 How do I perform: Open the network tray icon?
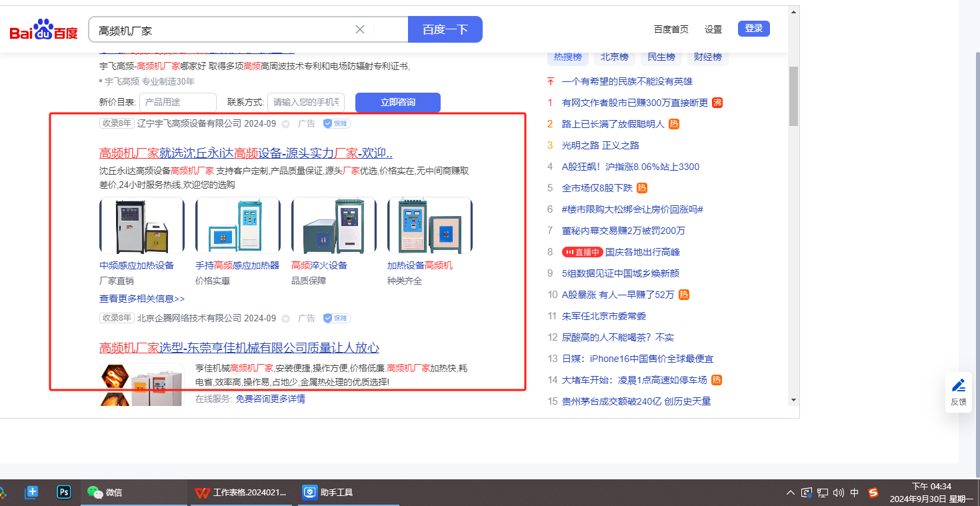click(x=823, y=493)
